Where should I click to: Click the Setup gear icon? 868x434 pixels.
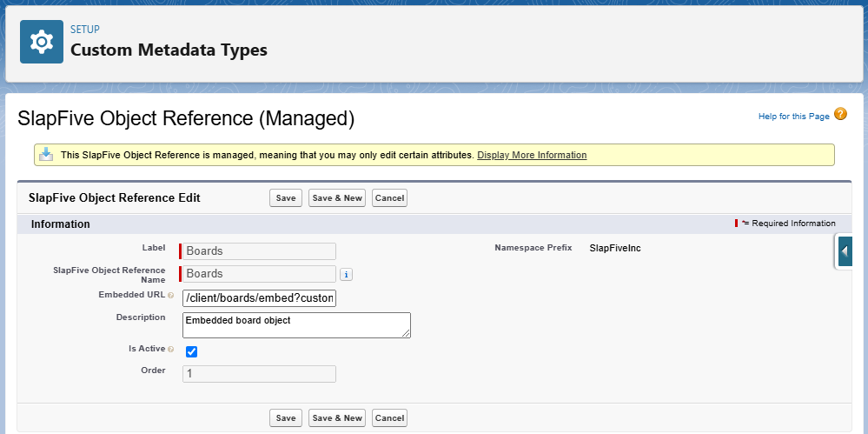(x=42, y=42)
